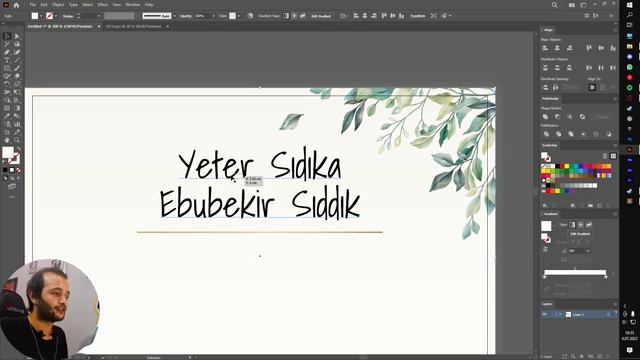Select the Layer 1 row in Layers panel
640x360 pixels.
click(x=579, y=314)
